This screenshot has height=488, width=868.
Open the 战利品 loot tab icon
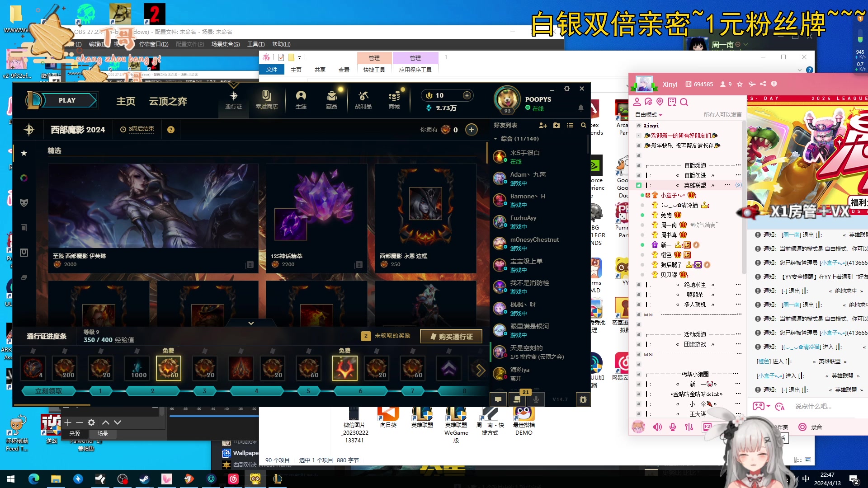pos(363,100)
